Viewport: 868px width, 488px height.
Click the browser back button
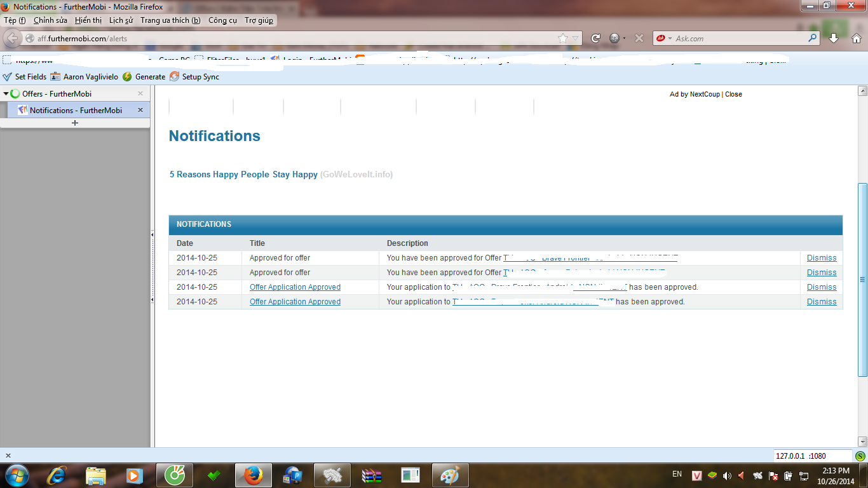[13, 38]
